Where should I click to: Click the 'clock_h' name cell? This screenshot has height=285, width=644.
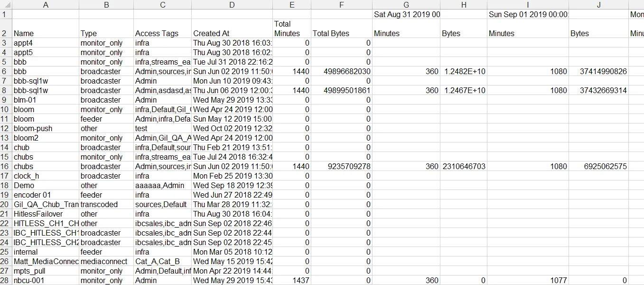click(x=46, y=176)
